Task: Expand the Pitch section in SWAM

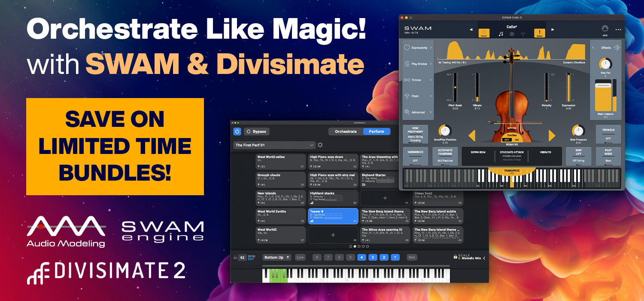Action: pos(419,96)
